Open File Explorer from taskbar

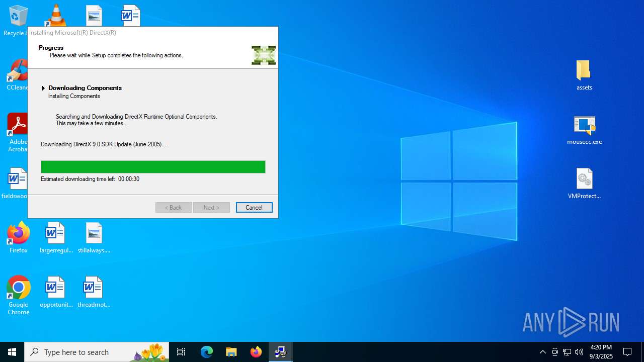tap(231, 352)
